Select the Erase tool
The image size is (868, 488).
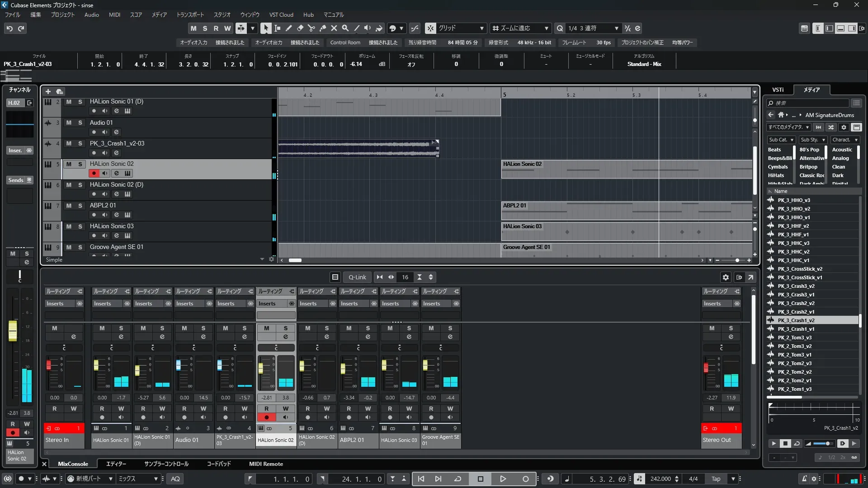[x=300, y=28]
